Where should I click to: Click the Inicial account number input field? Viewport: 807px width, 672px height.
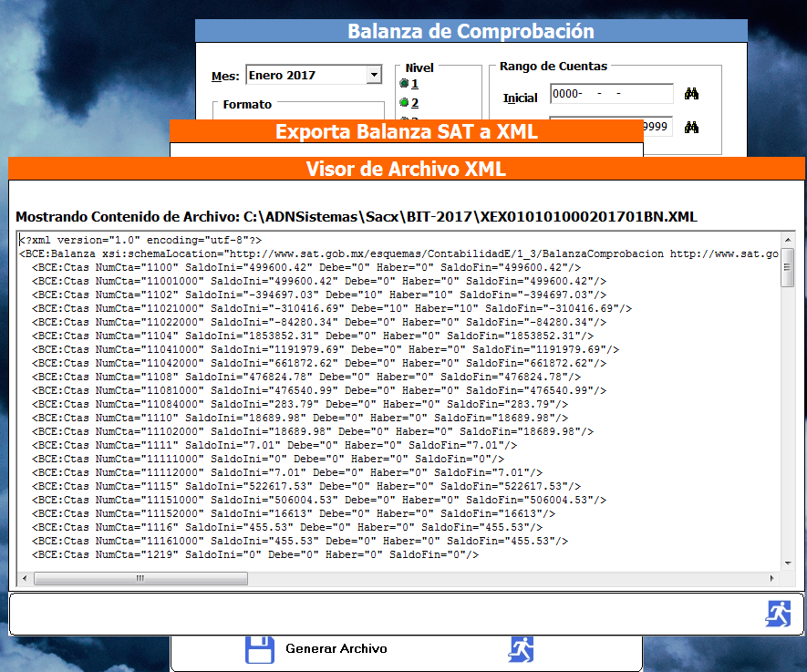[612, 94]
